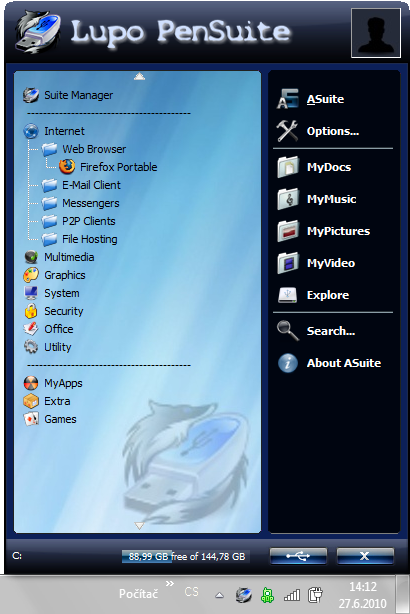Click the MyPictures folder icon
410x614 pixels.
(x=288, y=231)
